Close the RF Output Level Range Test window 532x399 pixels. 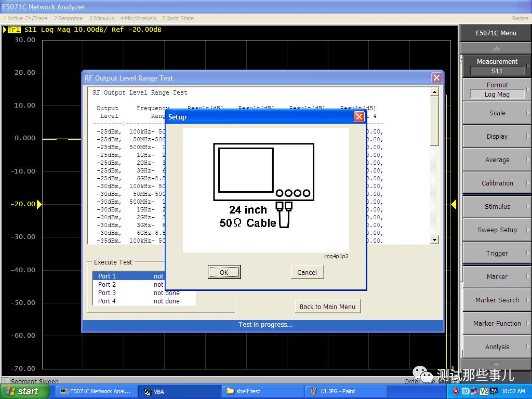coord(436,78)
